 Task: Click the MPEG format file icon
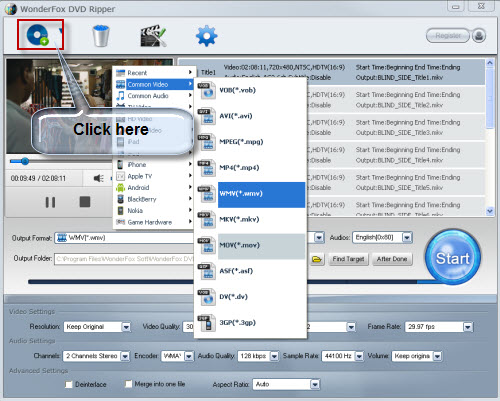[x=207, y=142]
